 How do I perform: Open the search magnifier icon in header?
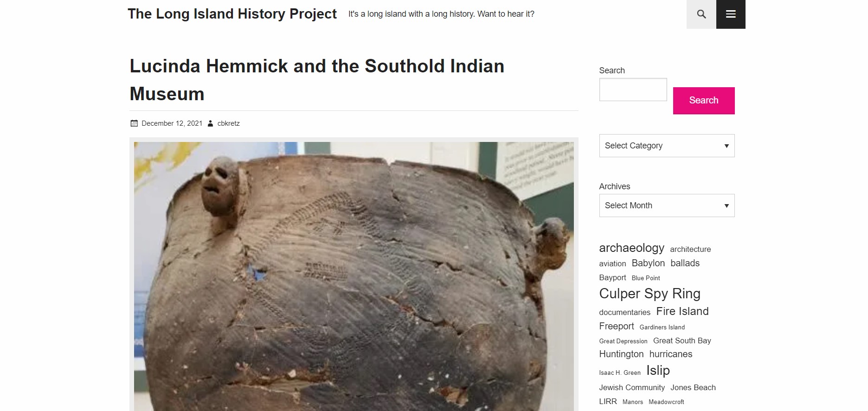[701, 14]
